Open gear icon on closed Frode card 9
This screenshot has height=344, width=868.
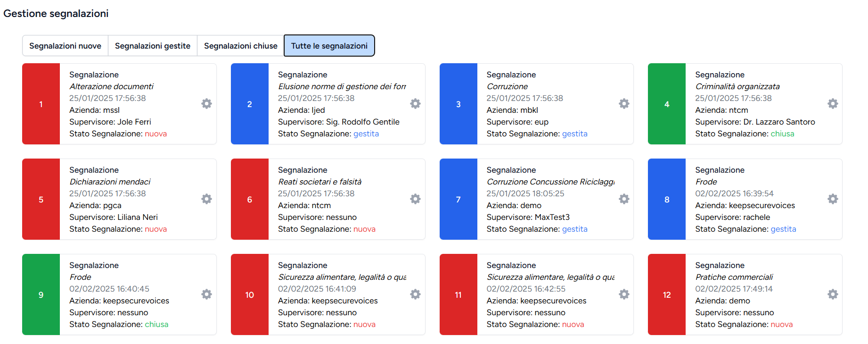point(206,294)
